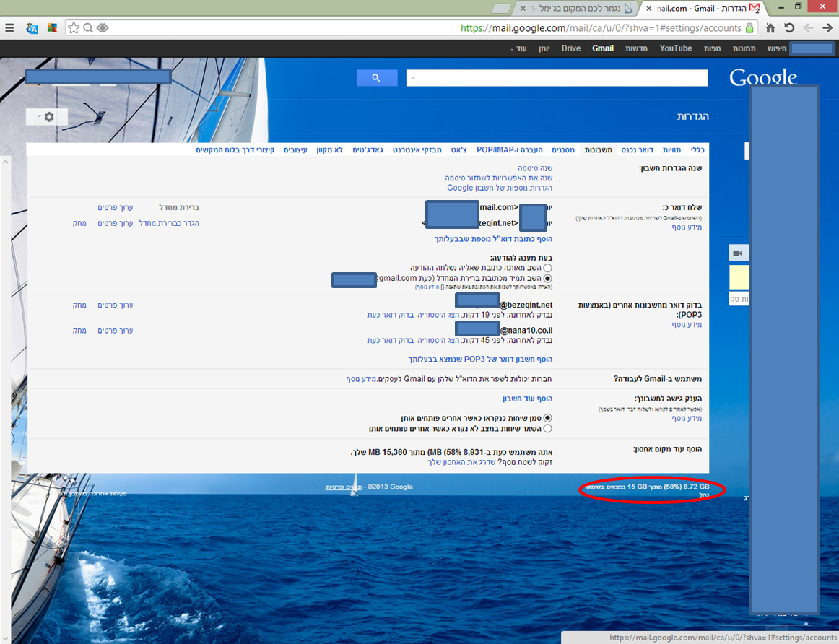Select 'השב מאותה כתובת שאליה נשלחה ההודעה' radio
Viewport: 839px width, 644px height.
pyautogui.click(x=547, y=267)
